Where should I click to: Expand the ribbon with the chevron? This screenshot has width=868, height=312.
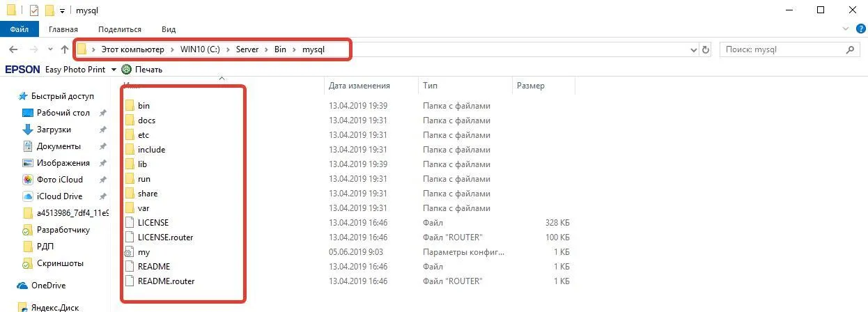[846, 29]
